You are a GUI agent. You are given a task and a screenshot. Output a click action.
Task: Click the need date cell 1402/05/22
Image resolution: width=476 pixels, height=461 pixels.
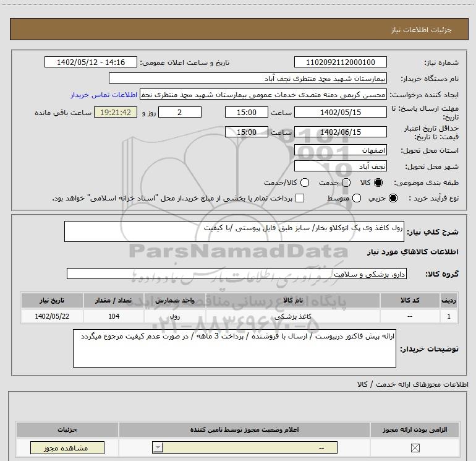52,316
